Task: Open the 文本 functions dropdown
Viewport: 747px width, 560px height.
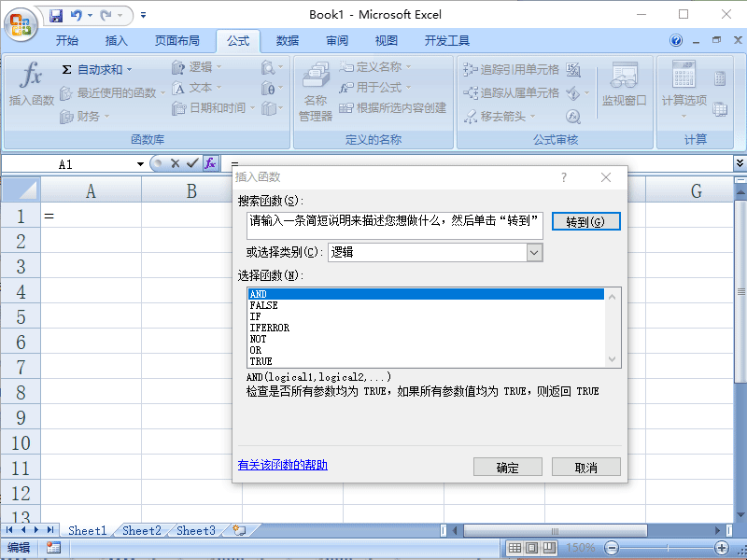Action: pos(197,88)
